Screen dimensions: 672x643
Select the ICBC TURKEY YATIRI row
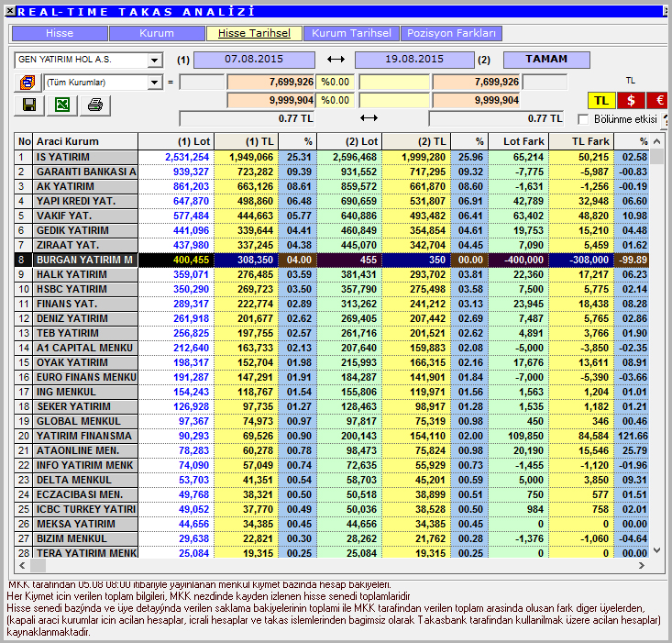pos(332,510)
